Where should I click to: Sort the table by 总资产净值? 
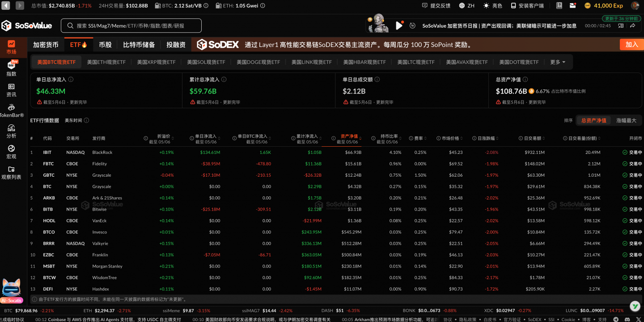point(593,120)
